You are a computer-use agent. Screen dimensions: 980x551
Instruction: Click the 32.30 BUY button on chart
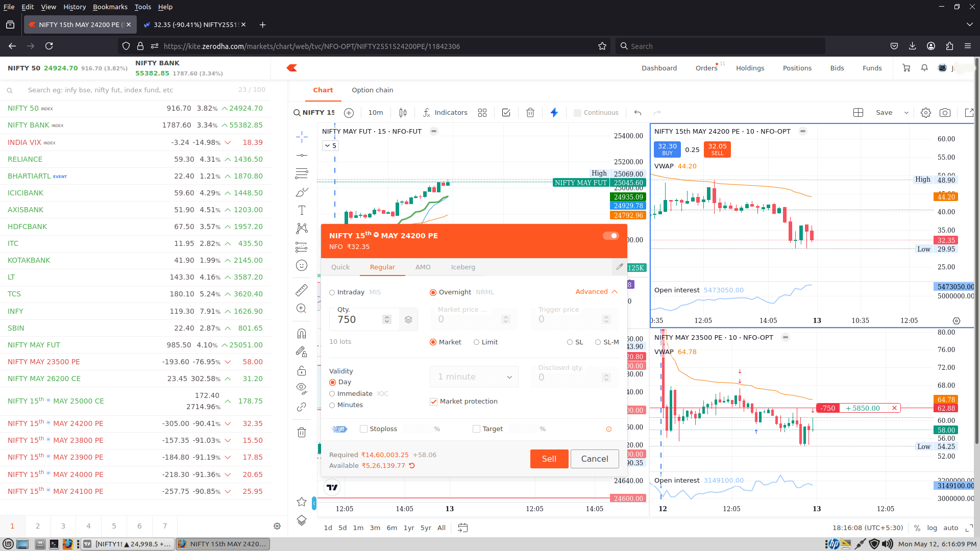pos(667,149)
